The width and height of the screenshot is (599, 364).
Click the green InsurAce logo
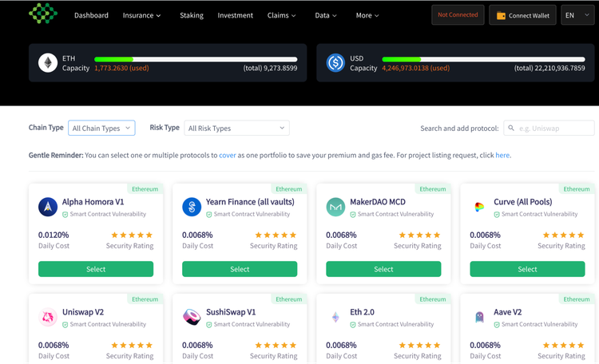(x=43, y=14)
